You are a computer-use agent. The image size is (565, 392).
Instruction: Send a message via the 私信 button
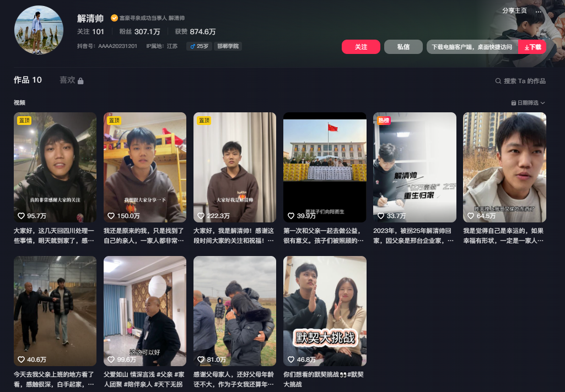[x=403, y=47]
